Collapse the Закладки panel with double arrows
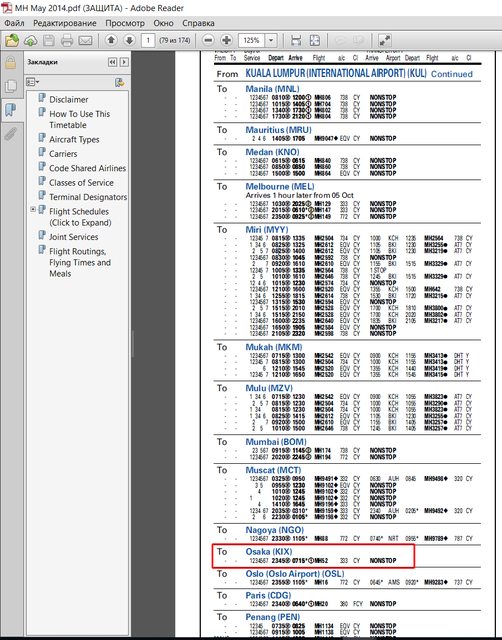Image resolution: width=502 pixels, height=640 pixels. (112, 62)
